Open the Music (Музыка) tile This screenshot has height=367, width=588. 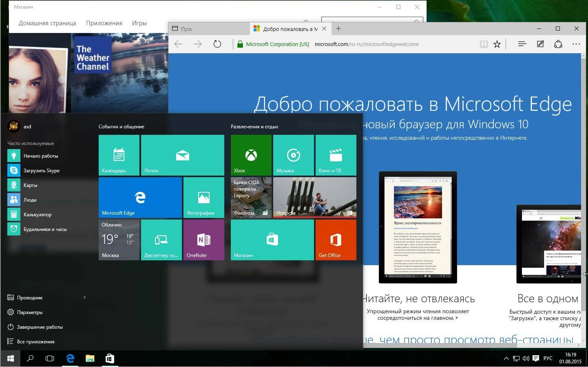click(x=294, y=155)
